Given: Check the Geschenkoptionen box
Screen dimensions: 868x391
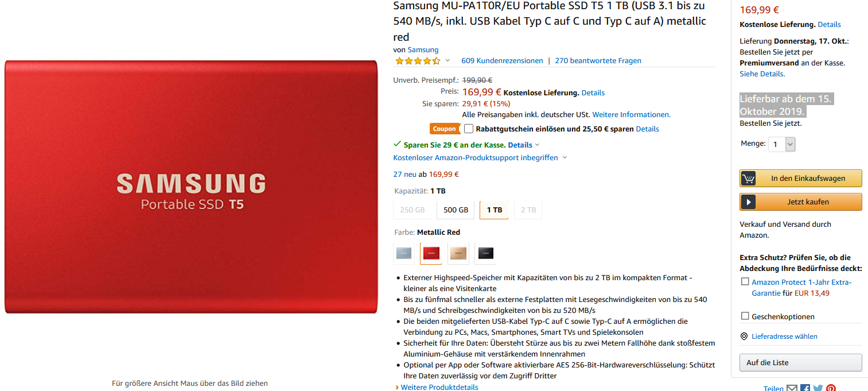Looking at the screenshot, I should click(745, 316).
